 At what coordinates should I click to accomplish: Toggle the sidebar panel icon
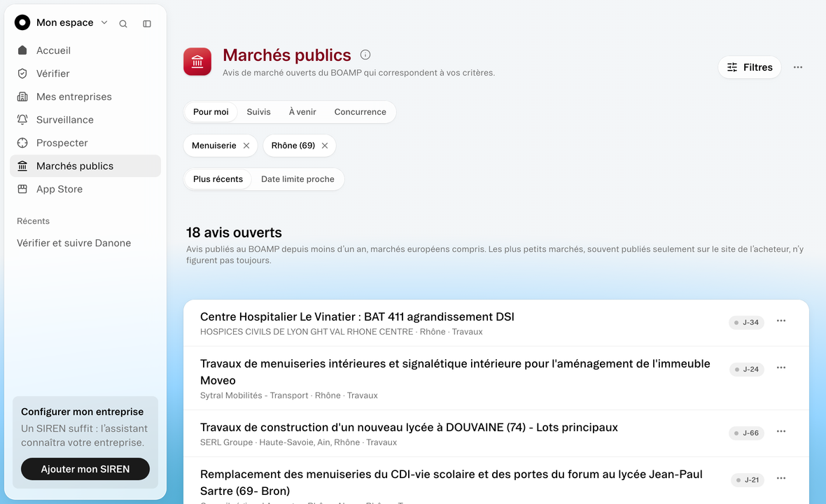(147, 24)
